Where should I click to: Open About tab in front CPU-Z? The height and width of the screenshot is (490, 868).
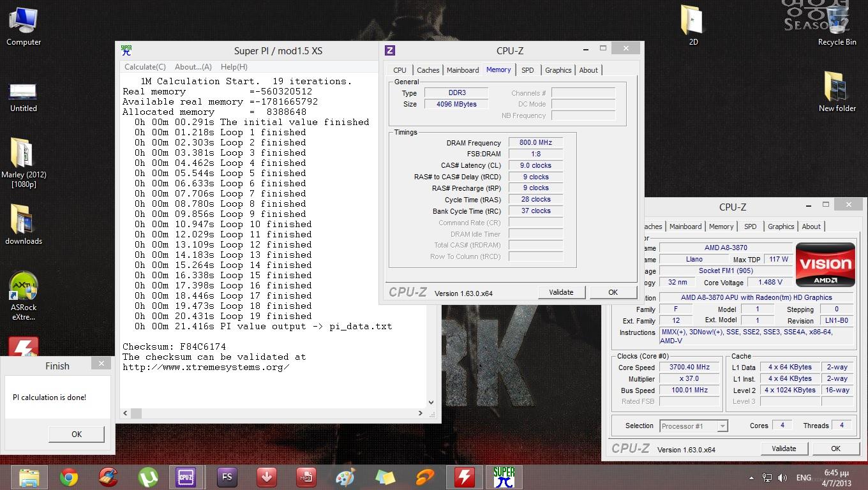(588, 70)
